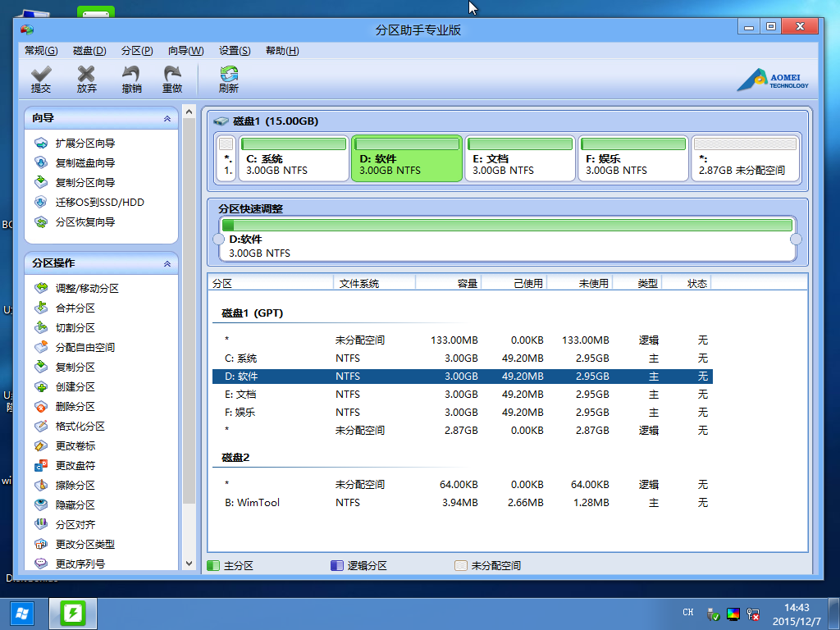Open the 向导(W) menu

(186, 51)
